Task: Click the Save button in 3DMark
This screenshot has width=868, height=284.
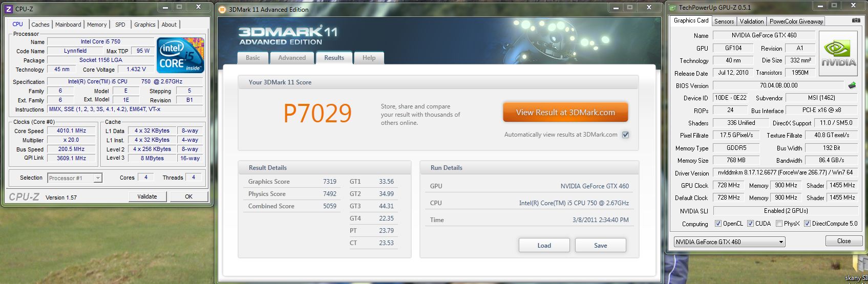Action: (x=601, y=245)
